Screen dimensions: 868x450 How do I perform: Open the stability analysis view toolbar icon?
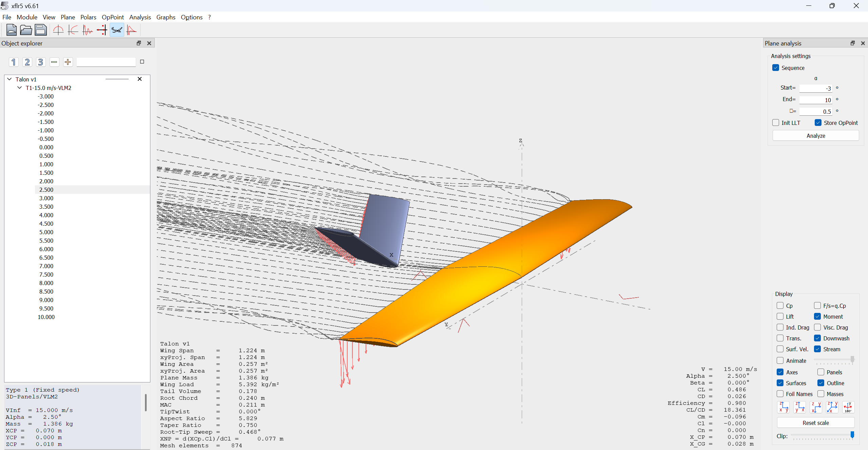131,30
